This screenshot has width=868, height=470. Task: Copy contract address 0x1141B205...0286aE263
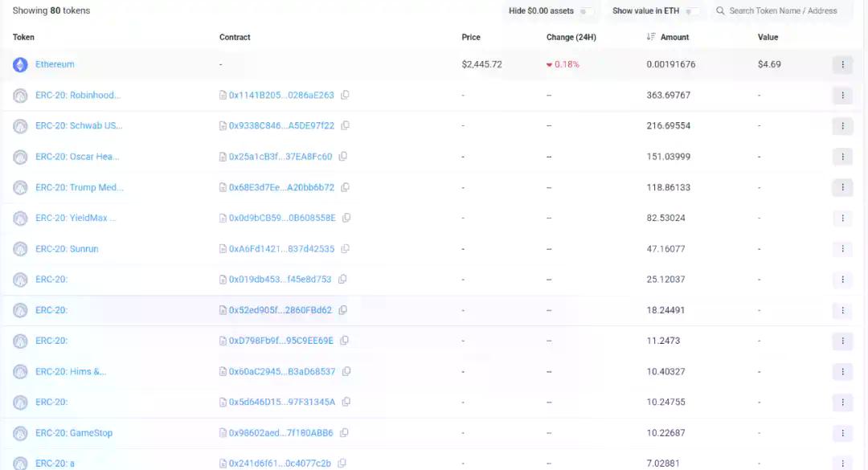(x=345, y=96)
